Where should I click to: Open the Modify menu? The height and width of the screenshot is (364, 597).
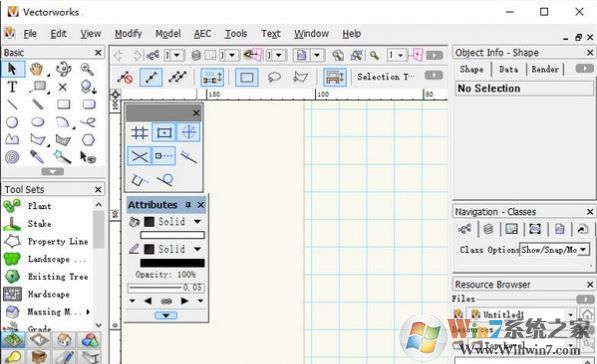[128, 34]
